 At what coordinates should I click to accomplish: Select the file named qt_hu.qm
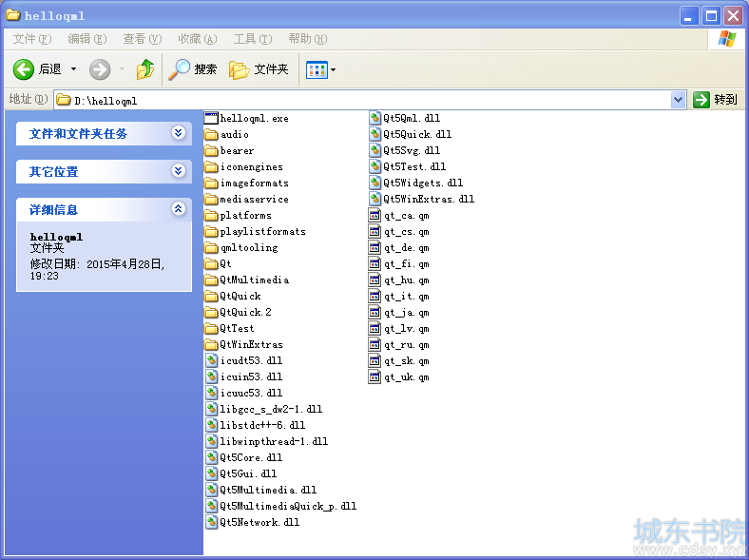click(x=399, y=280)
